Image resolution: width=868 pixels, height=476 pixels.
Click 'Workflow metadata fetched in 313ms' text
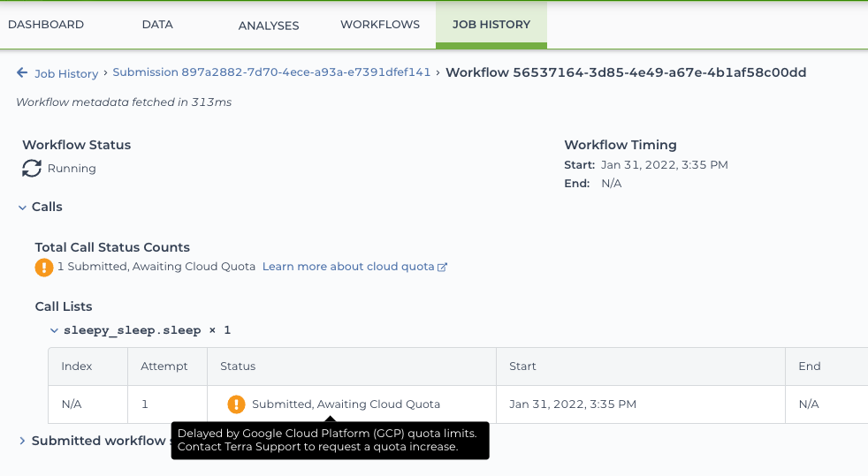tap(124, 102)
